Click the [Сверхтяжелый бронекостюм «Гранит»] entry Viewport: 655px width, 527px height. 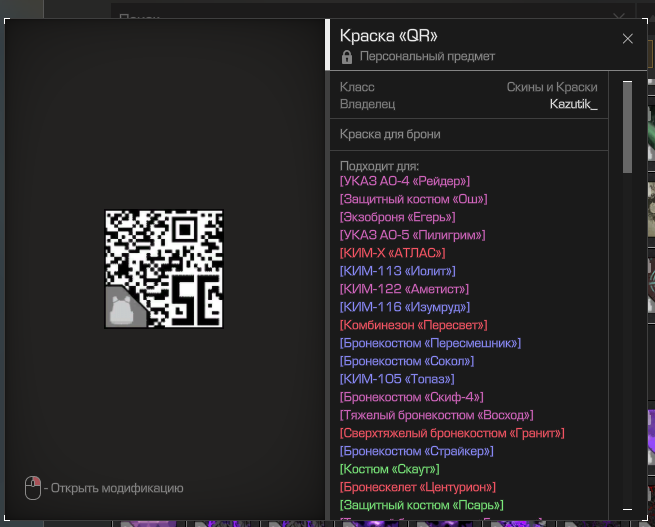pyautogui.click(x=452, y=433)
